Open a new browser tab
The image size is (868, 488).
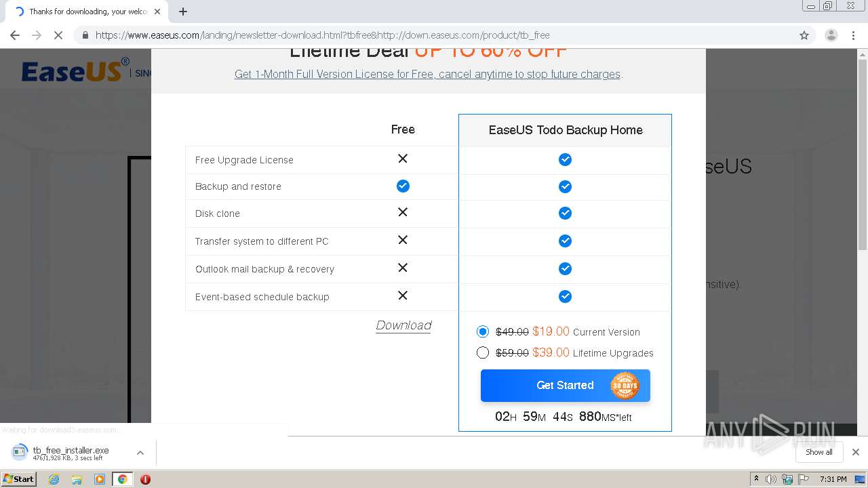[183, 12]
